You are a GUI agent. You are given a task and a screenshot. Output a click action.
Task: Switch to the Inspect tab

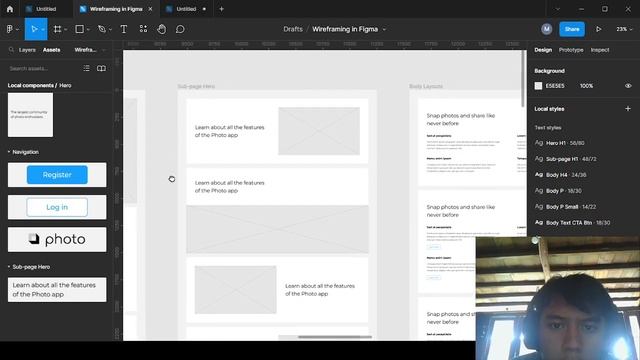coord(600,50)
